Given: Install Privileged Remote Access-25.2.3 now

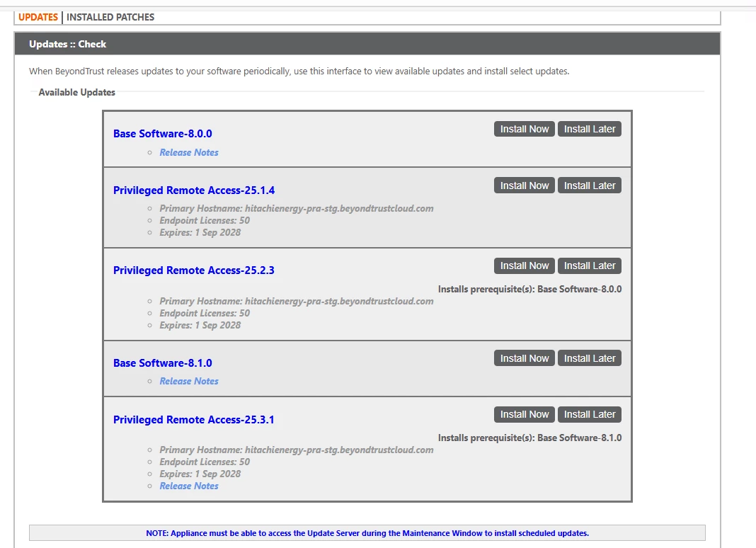Looking at the screenshot, I should coord(524,266).
